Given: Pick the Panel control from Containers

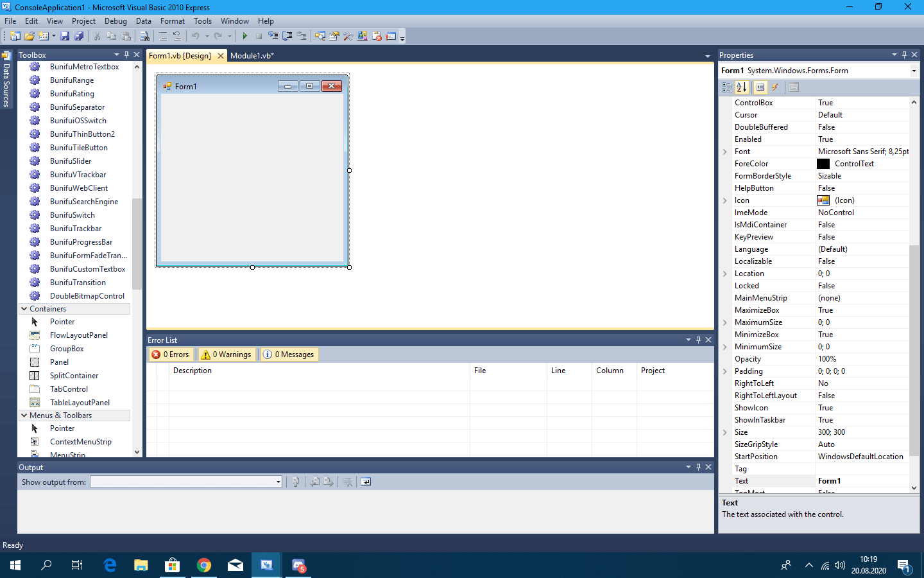Looking at the screenshot, I should pyautogui.click(x=59, y=362).
